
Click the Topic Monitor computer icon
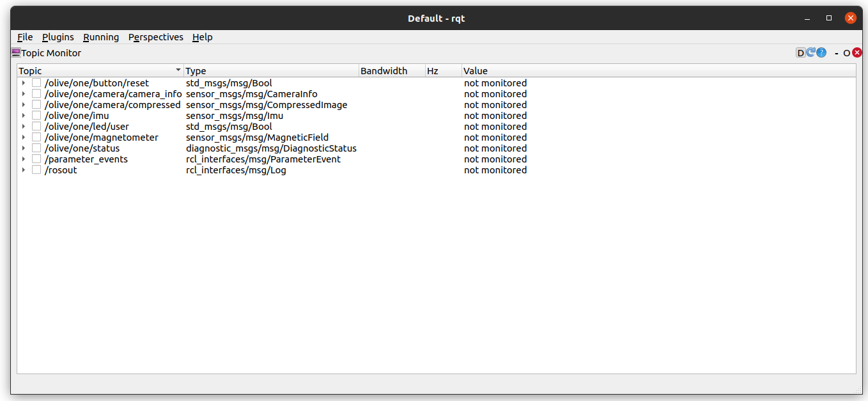tap(16, 53)
